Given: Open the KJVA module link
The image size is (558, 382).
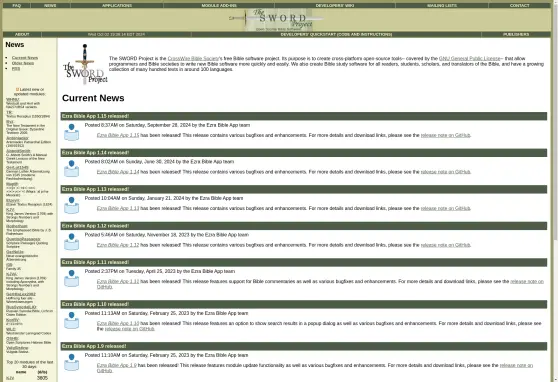Looking at the screenshot, I should (11, 274).
